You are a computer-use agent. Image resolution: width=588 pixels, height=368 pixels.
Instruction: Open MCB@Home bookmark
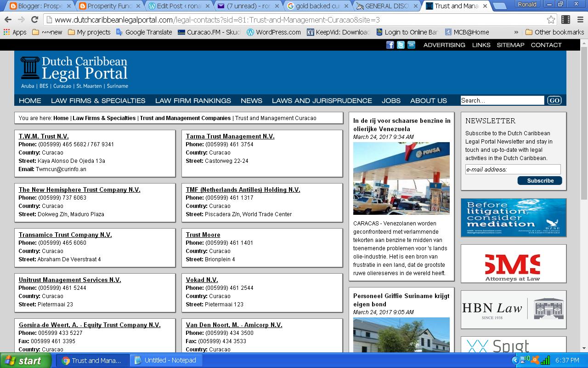(x=466, y=32)
